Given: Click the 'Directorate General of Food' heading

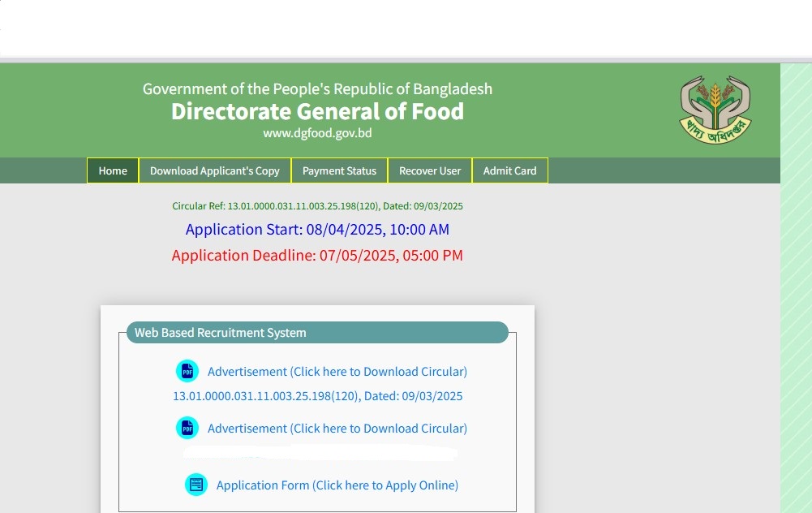Looking at the screenshot, I should click(317, 111).
